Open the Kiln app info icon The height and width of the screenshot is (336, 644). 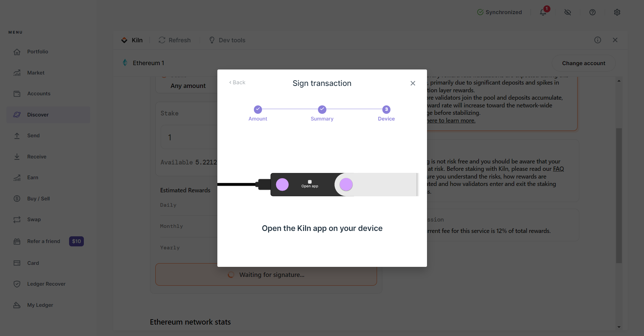[598, 40]
